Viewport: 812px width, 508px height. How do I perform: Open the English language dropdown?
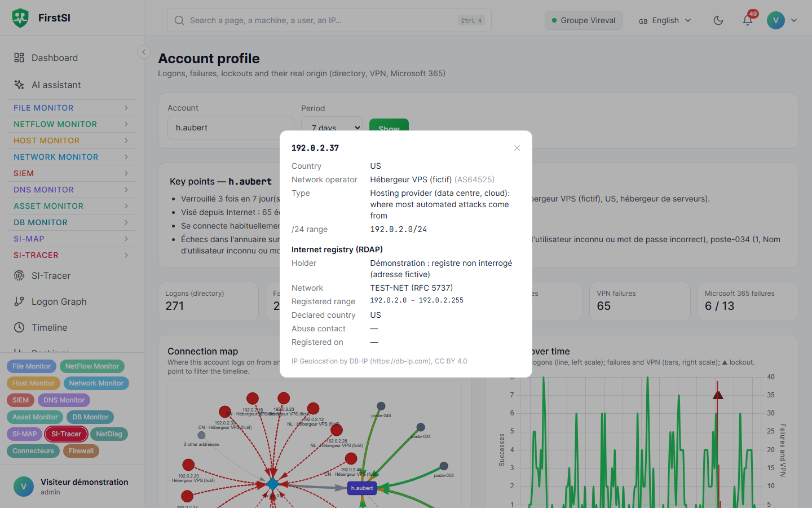click(x=665, y=20)
